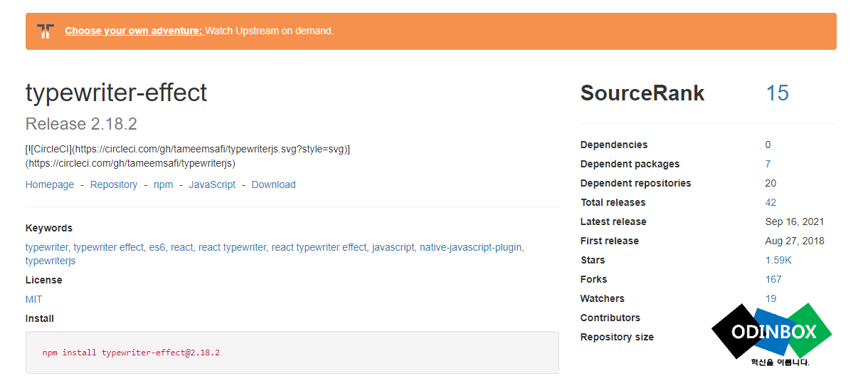The height and width of the screenshot is (386, 868).
Task: Click the npm install command box
Action: (x=292, y=353)
